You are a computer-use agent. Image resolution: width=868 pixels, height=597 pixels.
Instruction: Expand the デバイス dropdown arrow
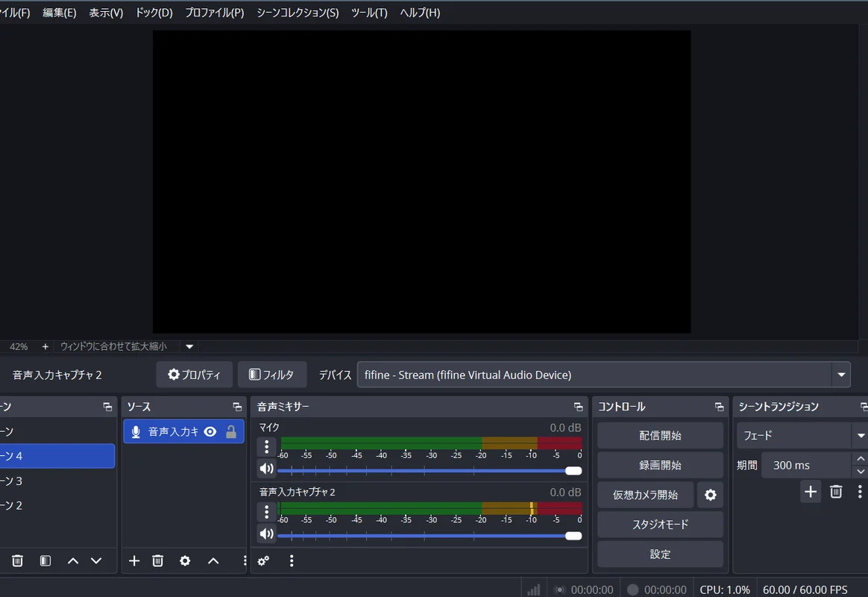point(841,375)
